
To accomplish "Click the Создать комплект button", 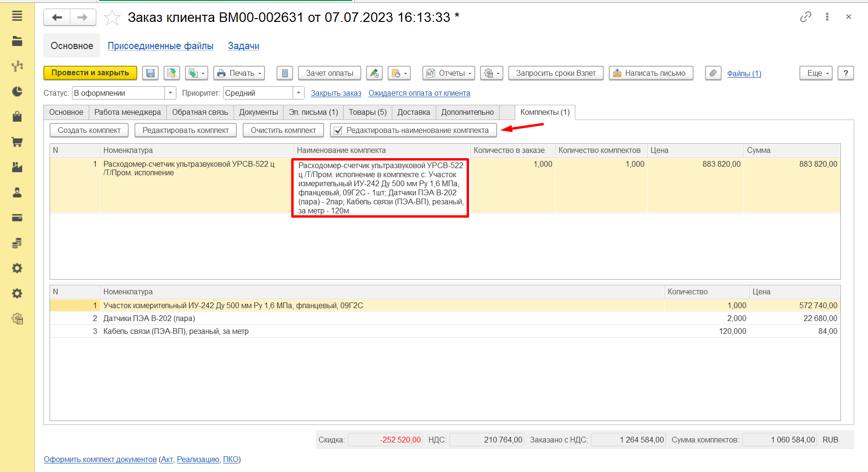I will 89,130.
